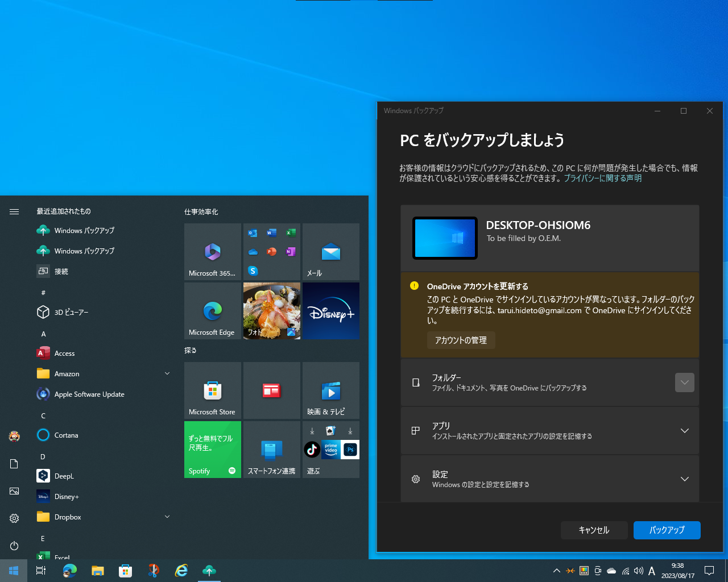Open File Explorer from the taskbar
This screenshot has height=582, width=728.
click(x=97, y=571)
